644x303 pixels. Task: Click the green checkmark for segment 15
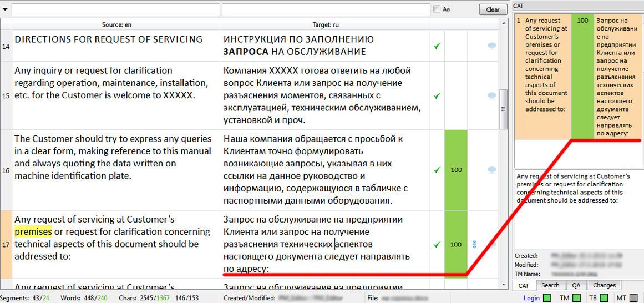coord(437,95)
